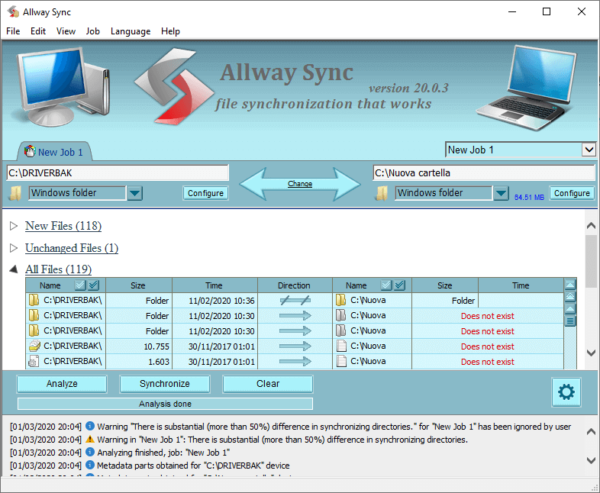Image resolution: width=600 pixels, height=493 pixels.
Task: Open the Language menu
Action: (x=130, y=31)
